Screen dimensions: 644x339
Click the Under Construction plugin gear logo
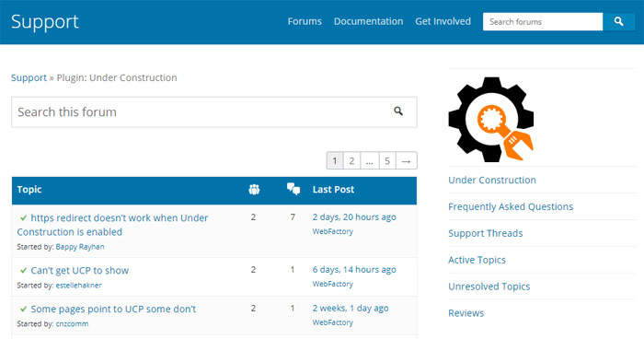tap(490, 120)
